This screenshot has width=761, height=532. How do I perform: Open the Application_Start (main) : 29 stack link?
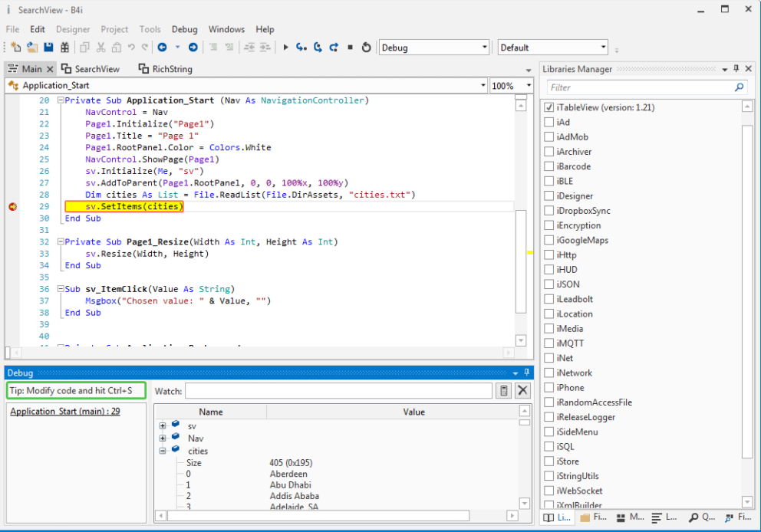point(65,411)
